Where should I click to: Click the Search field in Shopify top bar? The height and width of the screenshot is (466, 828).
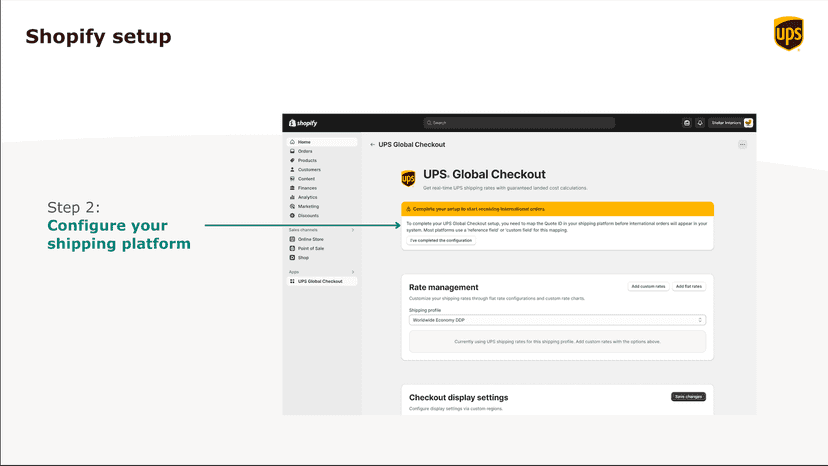pos(519,123)
